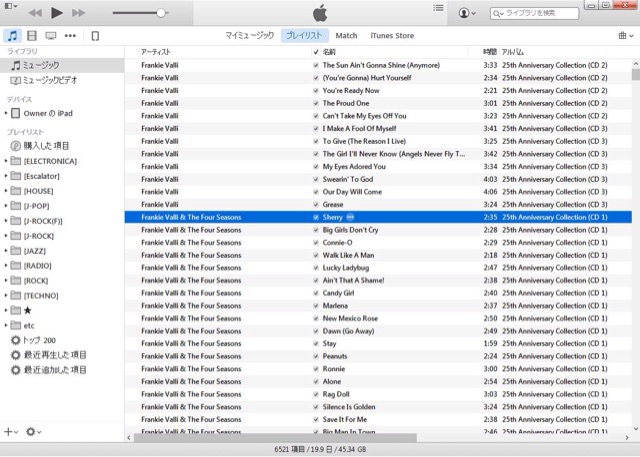Click the checkmark column header
Viewport: 640px width, 457px height.
(x=316, y=52)
